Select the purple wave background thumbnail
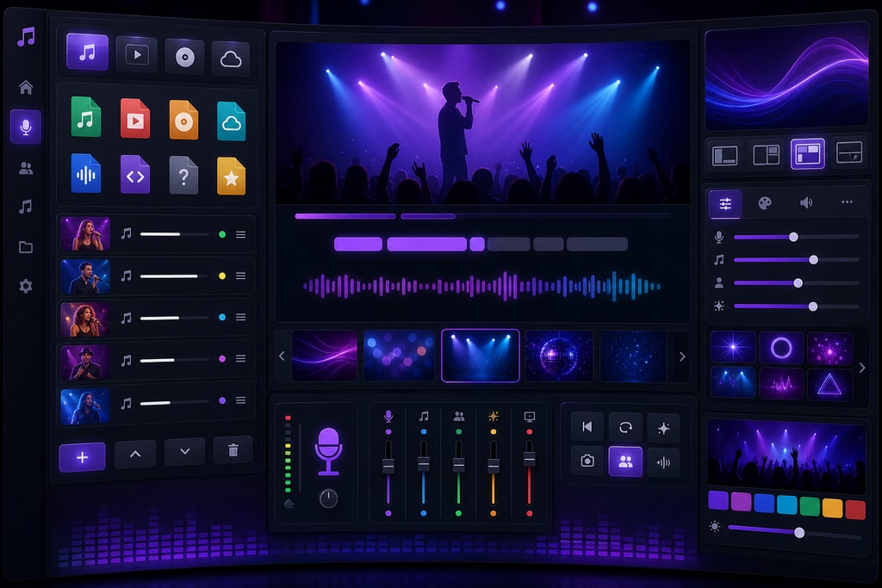Screen dimensions: 882x588 (x=325, y=356)
